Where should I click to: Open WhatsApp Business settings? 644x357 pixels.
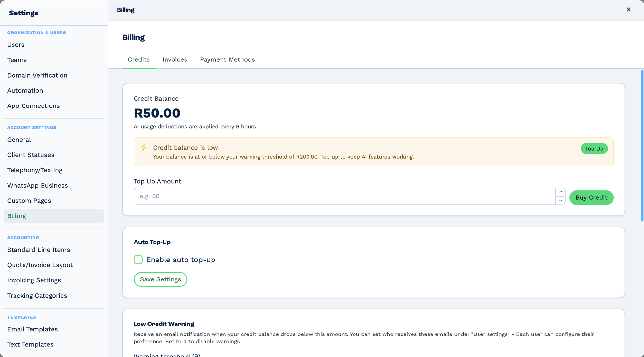pyautogui.click(x=54, y=186)
